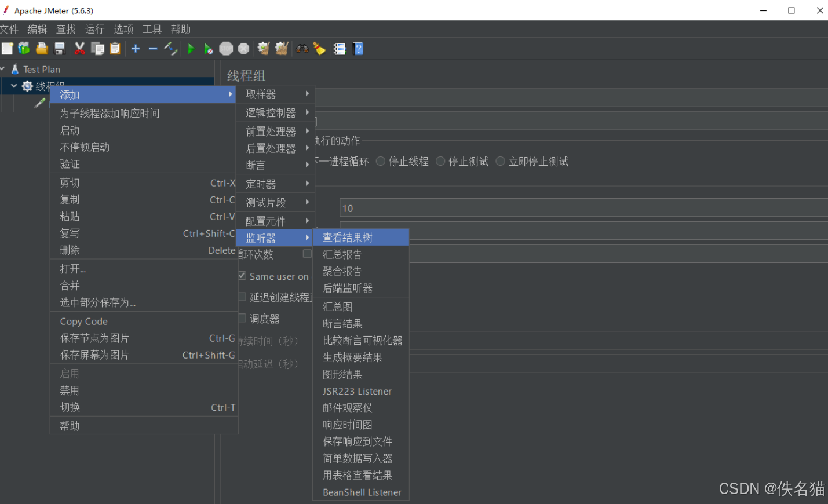Enable the 调度器 checkbox
This screenshot has width=828, height=504.
(x=243, y=318)
